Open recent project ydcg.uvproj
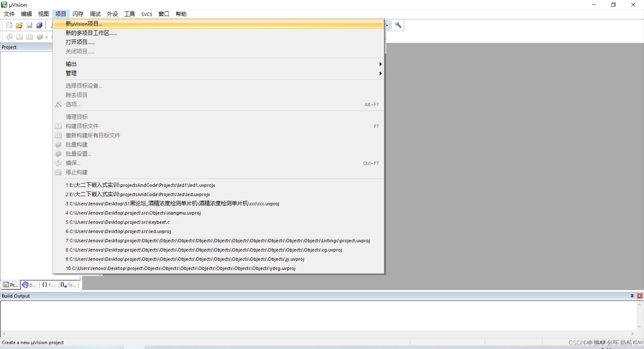644x349 pixels. click(218, 268)
